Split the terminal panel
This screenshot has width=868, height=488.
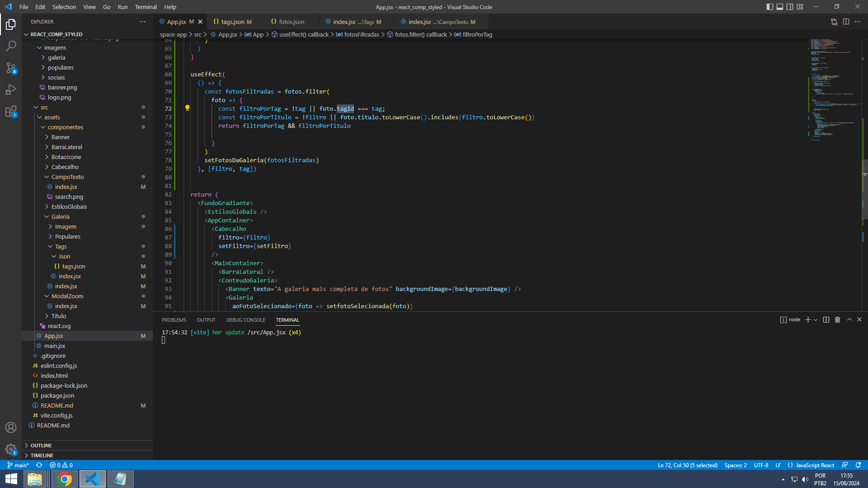coord(826,319)
